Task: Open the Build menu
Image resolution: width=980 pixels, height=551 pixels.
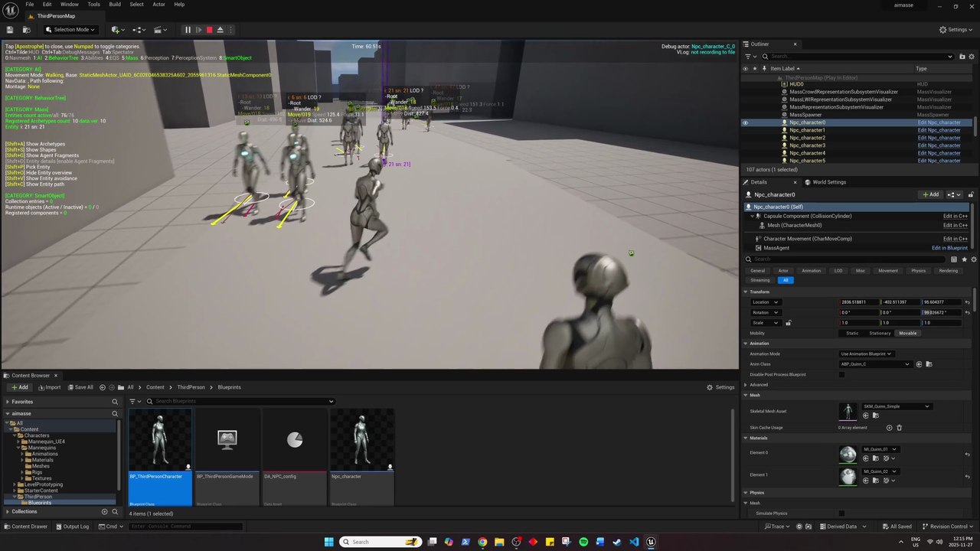Action: point(115,5)
